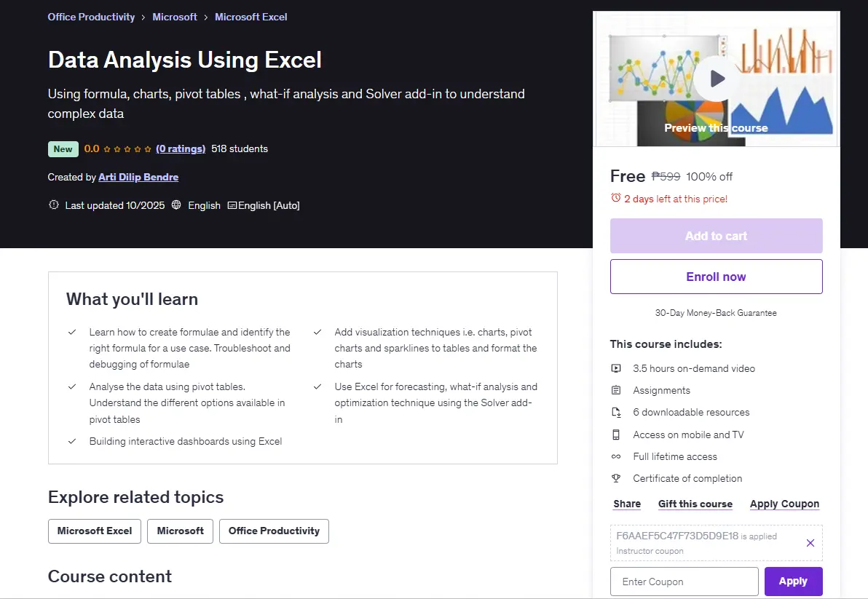Focus the Enter Coupon field

[684, 582]
